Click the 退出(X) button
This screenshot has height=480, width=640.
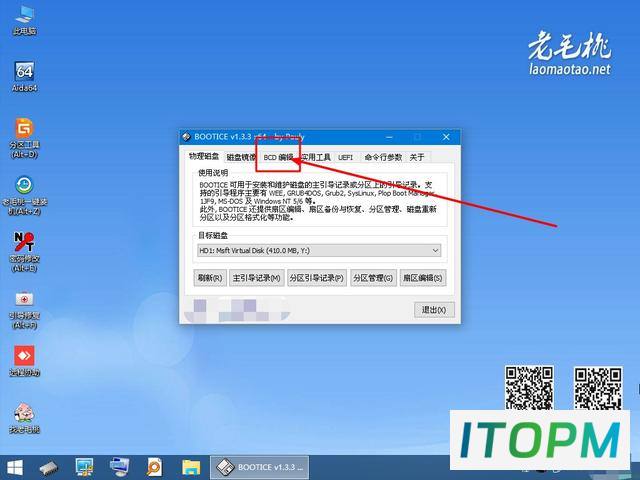(434, 310)
